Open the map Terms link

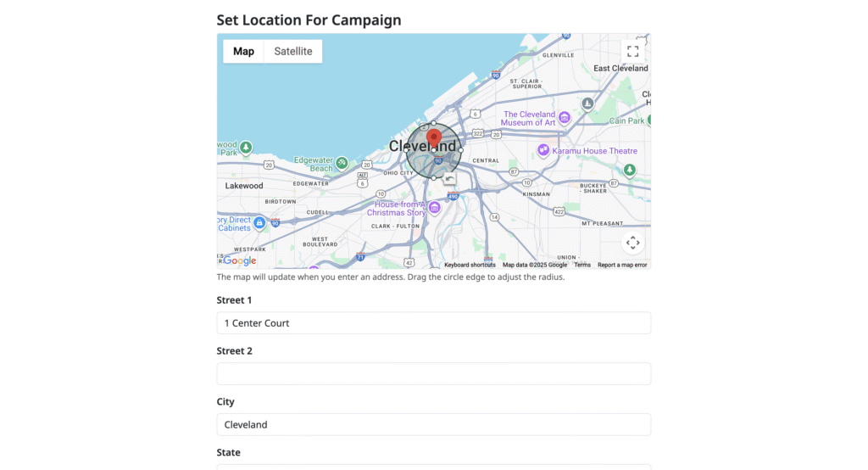coord(582,265)
